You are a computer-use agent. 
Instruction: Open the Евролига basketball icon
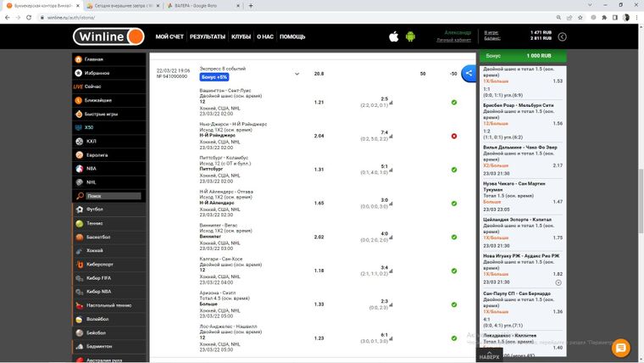(80, 155)
